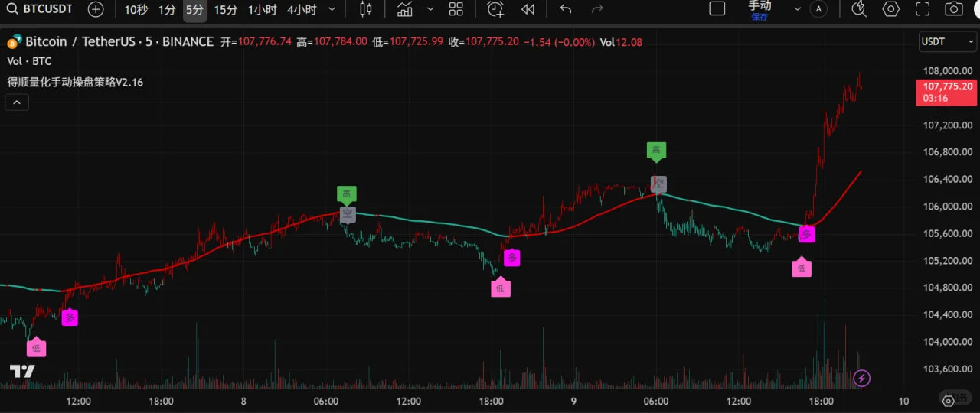Expand the chevron beside the indicators icon
The image size is (980, 413).
430,9
